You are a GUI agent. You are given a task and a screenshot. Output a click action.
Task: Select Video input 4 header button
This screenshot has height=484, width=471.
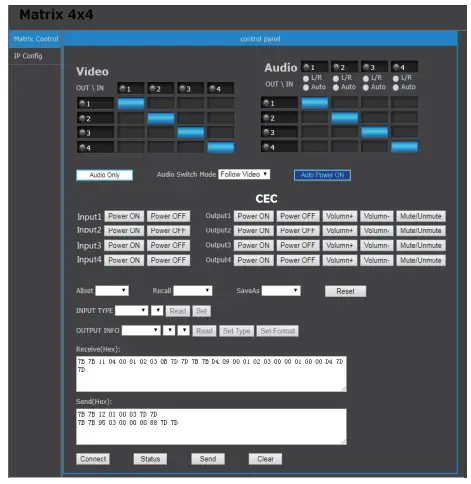pos(221,88)
